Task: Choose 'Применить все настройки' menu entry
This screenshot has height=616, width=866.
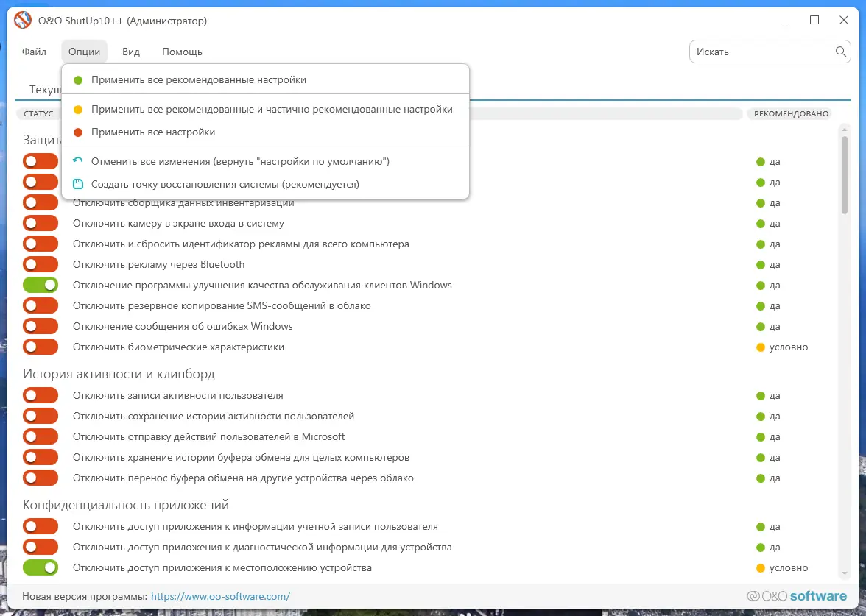Action: coord(266,132)
